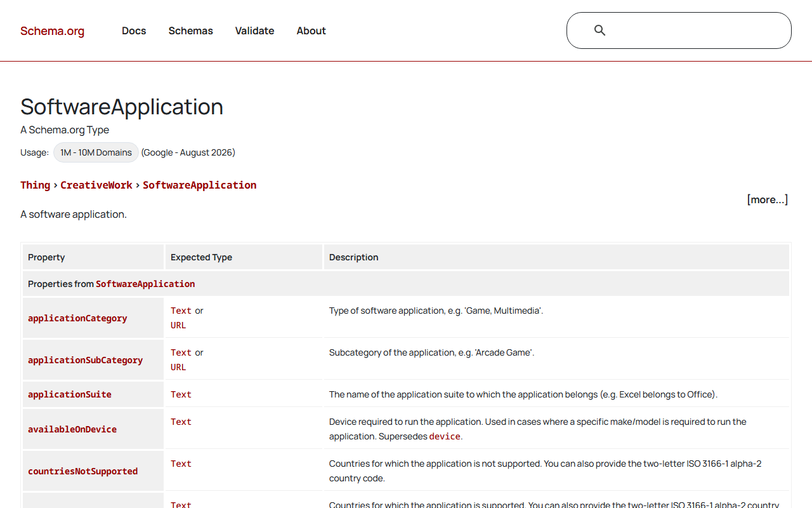Click Text type in applicationSuite row
812x508 pixels.
(181, 394)
